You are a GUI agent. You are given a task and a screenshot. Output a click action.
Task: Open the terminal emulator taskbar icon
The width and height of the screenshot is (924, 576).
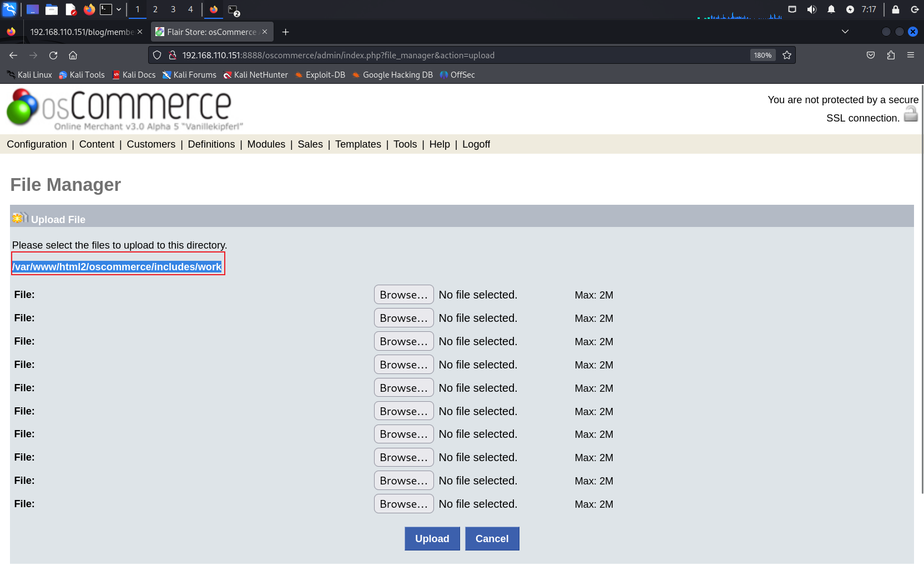(106, 9)
